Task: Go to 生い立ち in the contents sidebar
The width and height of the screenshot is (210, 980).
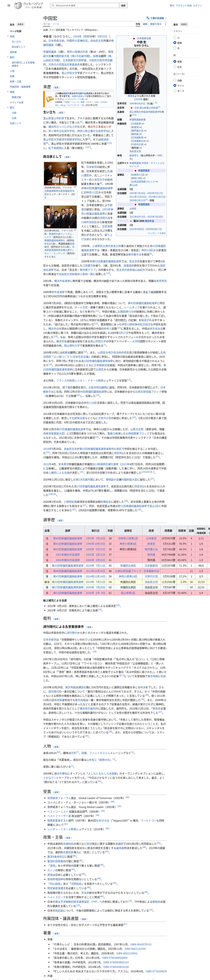Action: pos(16,42)
